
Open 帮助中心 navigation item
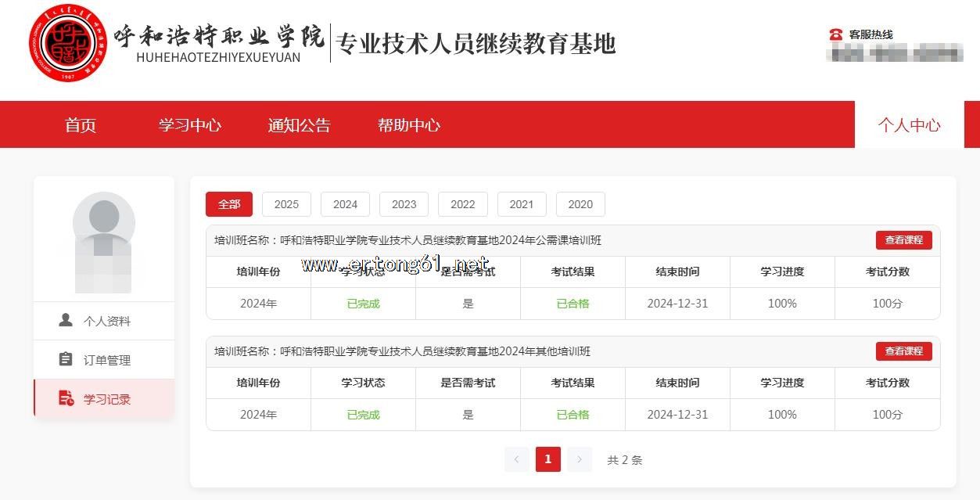(409, 125)
